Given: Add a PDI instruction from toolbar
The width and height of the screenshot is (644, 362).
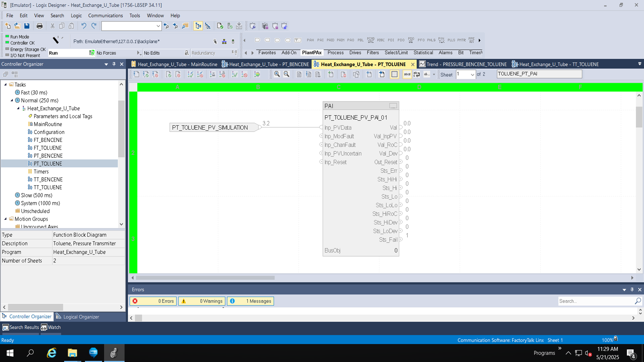Looking at the screenshot, I should pyautogui.click(x=391, y=40).
